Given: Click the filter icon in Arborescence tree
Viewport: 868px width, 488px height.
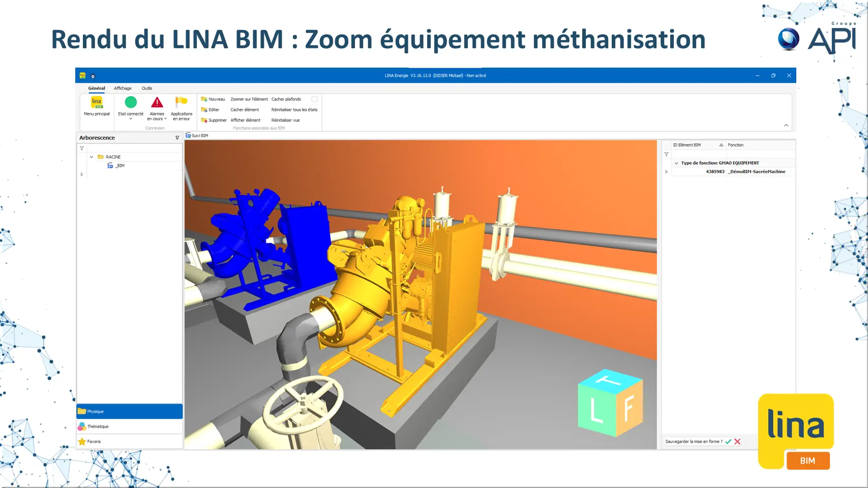Looking at the screenshot, I should (x=82, y=148).
